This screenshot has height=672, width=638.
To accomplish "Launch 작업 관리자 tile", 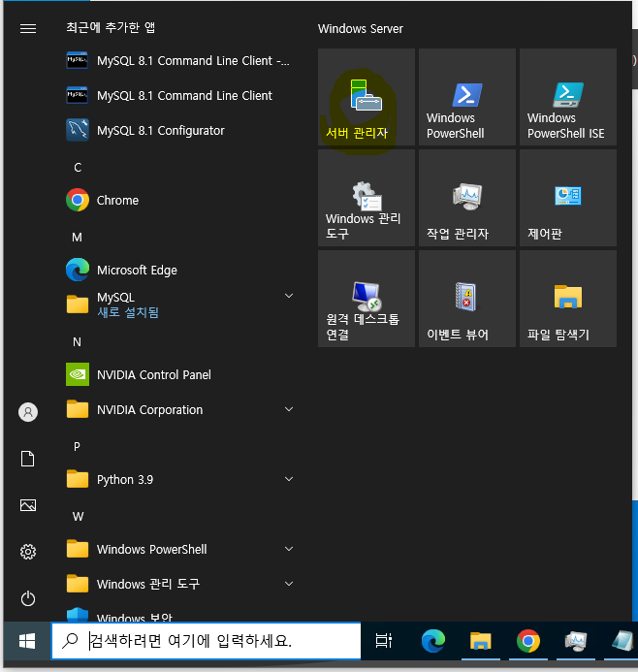I will tap(467, 198).
